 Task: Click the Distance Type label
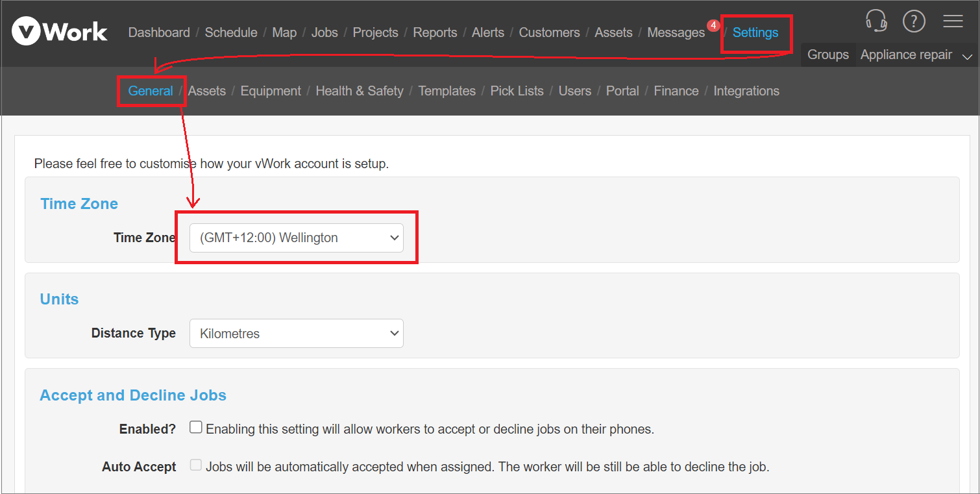[x=134, y=333]
